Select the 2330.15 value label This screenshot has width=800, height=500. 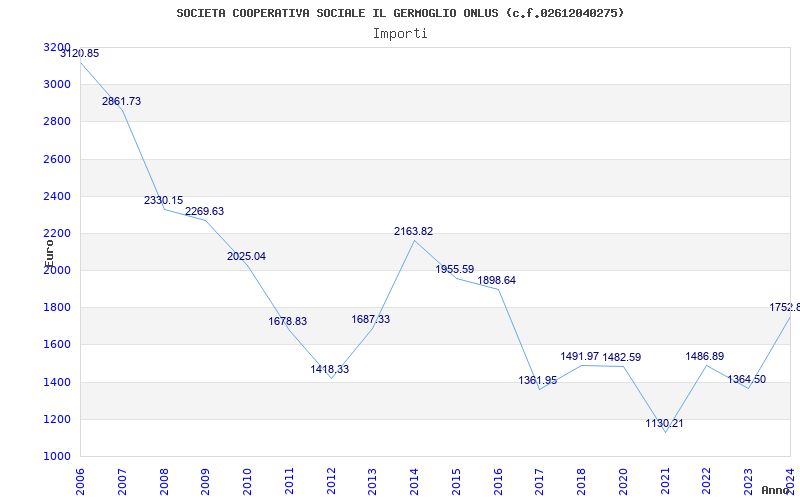point(163,201)
